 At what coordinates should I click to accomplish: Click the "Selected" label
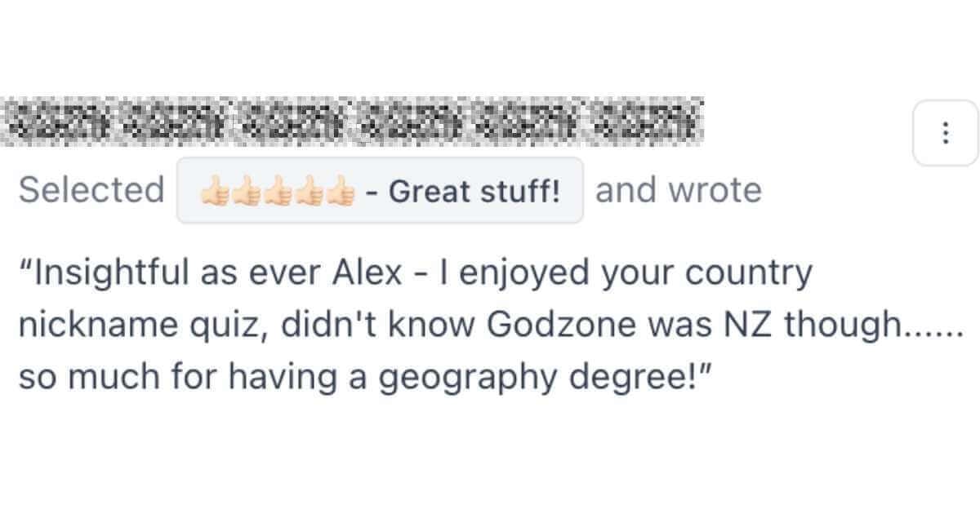click(x=91, y=190)
